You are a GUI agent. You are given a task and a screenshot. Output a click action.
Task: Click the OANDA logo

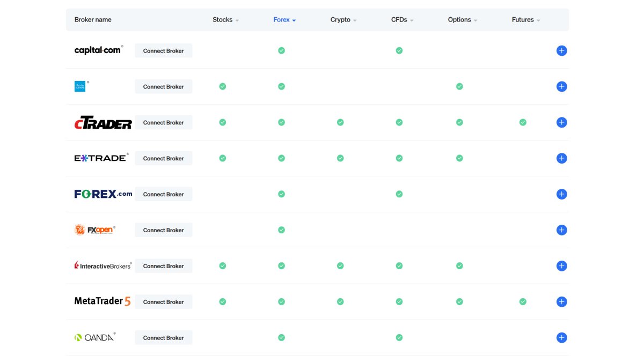click(x=94, y=337)
